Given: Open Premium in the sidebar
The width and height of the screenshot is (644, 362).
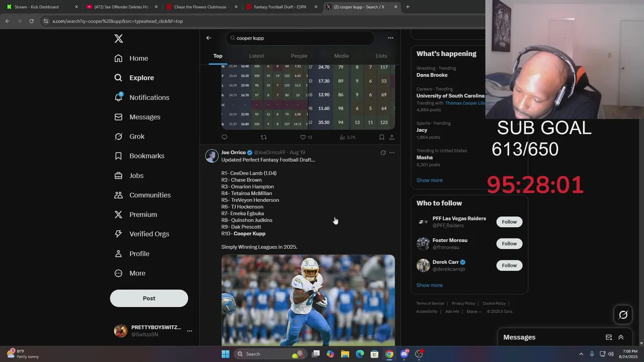Looking at the screenshot, I should pos(136,215).
